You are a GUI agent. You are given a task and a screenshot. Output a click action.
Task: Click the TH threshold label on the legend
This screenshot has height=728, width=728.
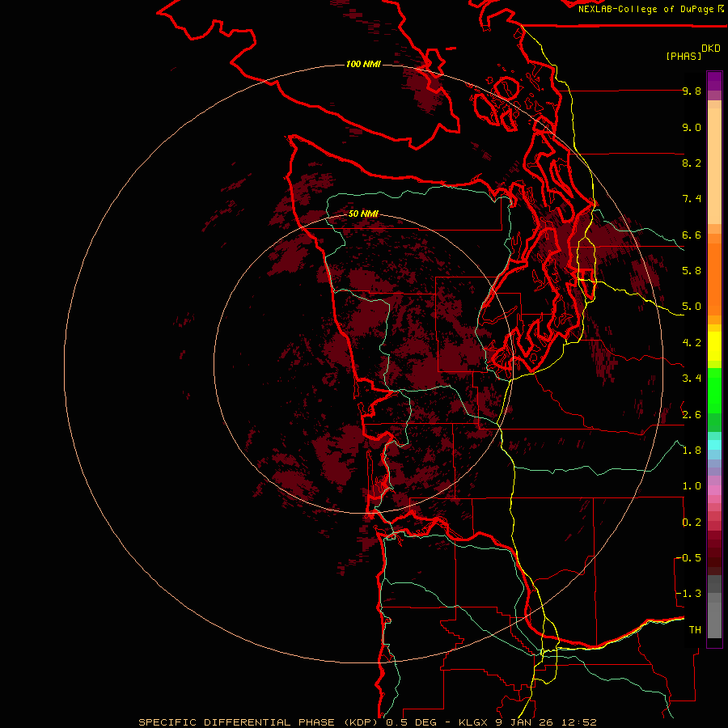tap(695, 629)
